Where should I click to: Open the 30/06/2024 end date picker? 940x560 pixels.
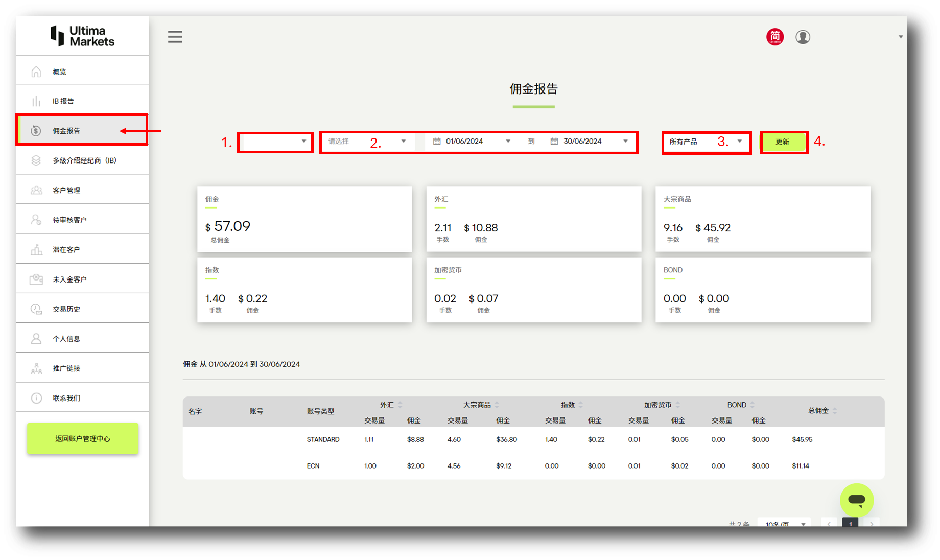coord(589,142)
